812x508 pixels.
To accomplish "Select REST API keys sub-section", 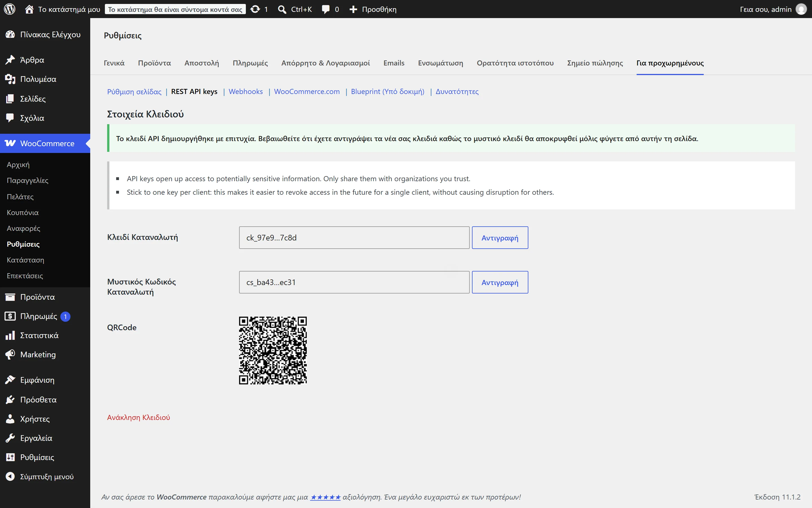I will point(194,91).
